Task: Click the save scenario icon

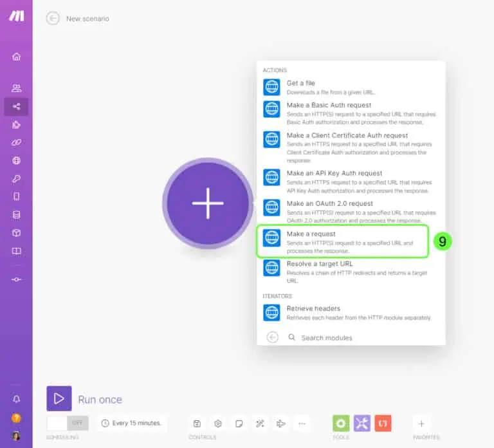Action: [197, 424]
